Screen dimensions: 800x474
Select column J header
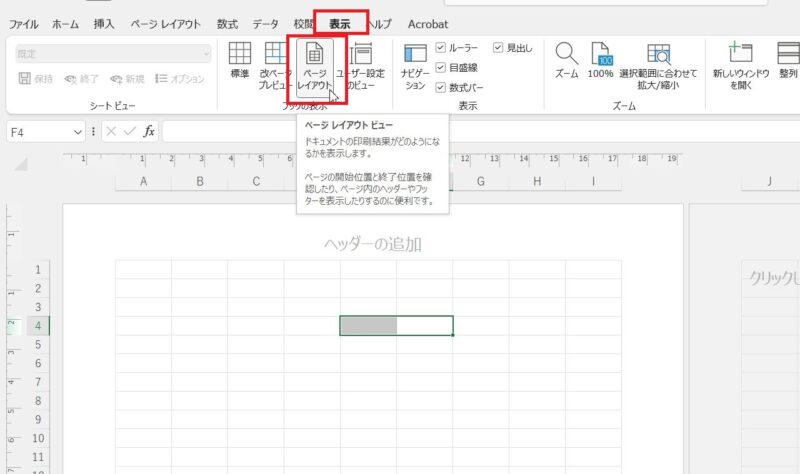769,181
